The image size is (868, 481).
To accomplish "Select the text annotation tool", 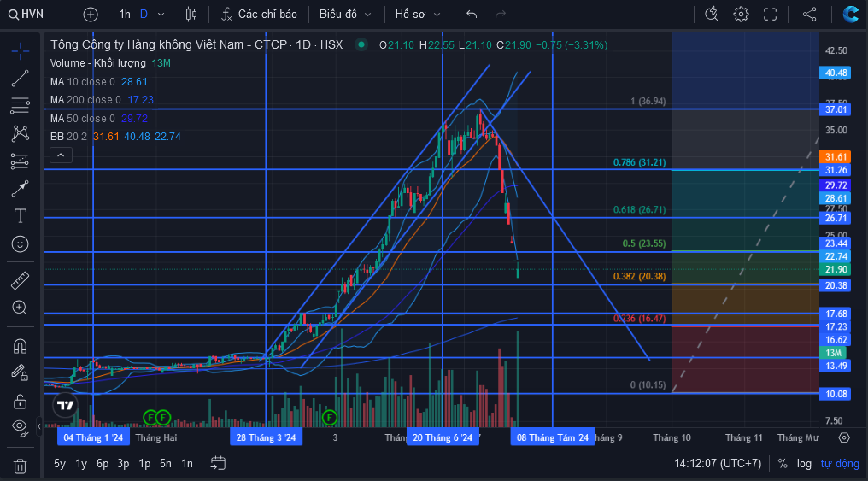I will pos(20,216).
